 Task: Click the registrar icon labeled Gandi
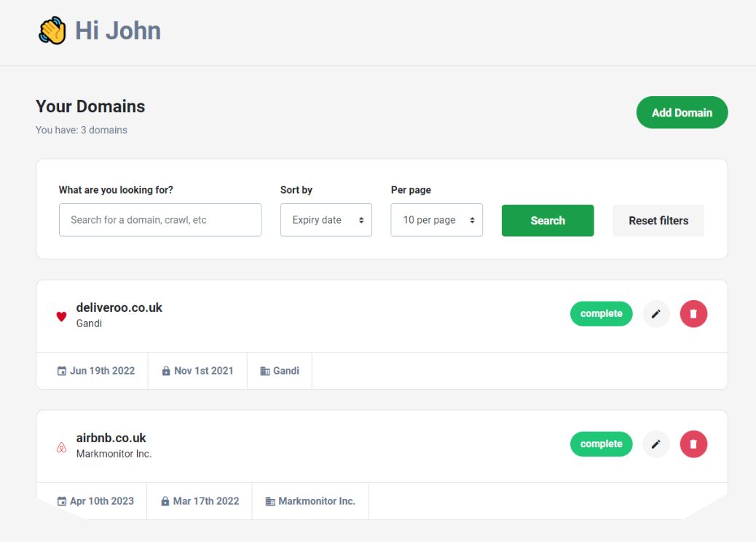click(264, 370)
